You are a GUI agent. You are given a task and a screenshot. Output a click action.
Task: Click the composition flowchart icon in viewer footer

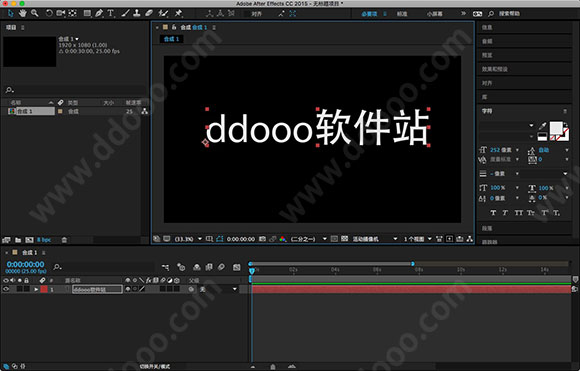(470, 239)
